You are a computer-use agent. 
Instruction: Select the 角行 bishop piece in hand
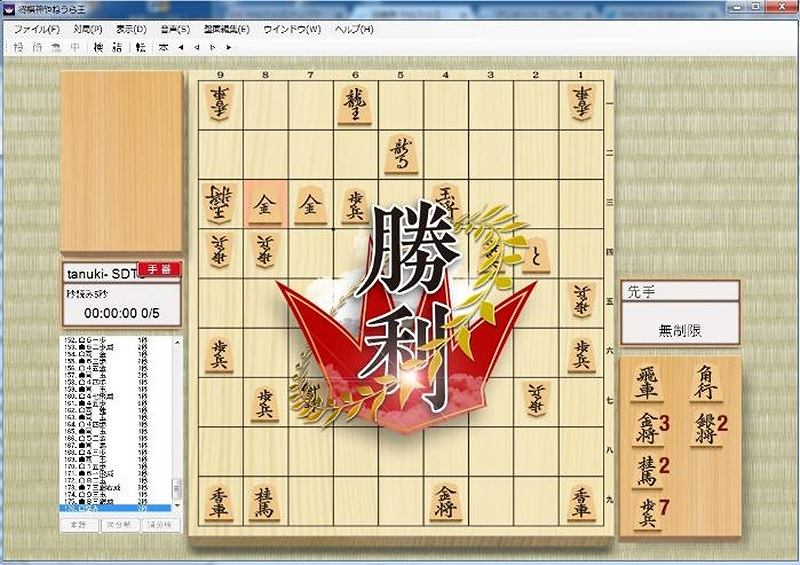point(707,383)
